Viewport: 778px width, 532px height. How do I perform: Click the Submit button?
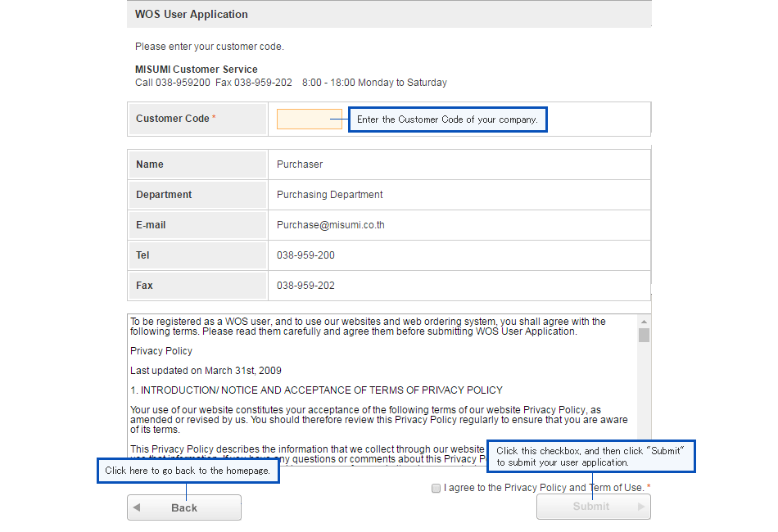click(594, 507)
